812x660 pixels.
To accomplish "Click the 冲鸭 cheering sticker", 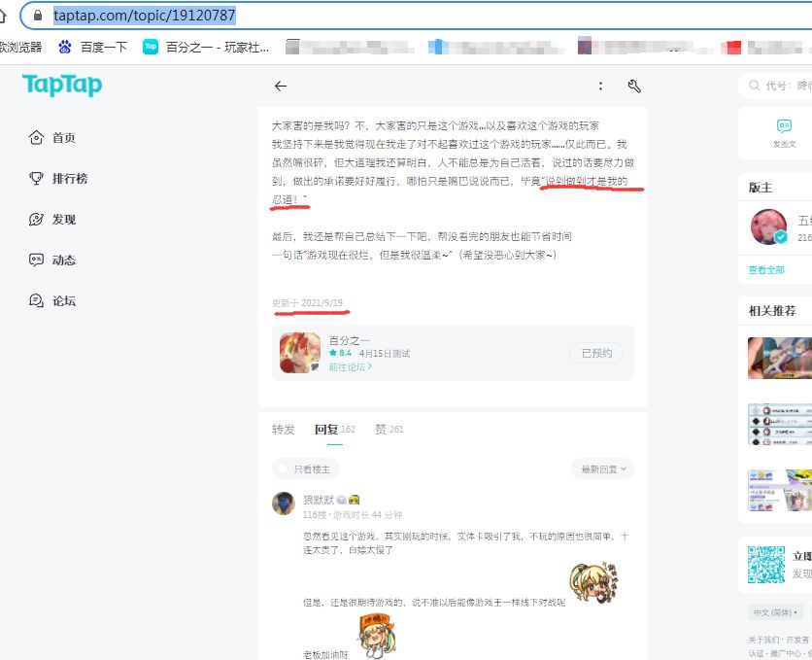I will coord(377,635).
